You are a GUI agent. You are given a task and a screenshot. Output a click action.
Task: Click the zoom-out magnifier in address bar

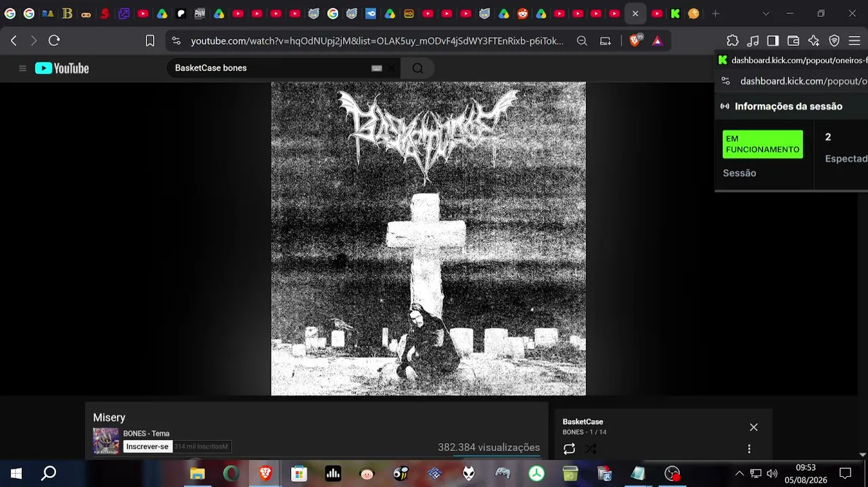582,41
